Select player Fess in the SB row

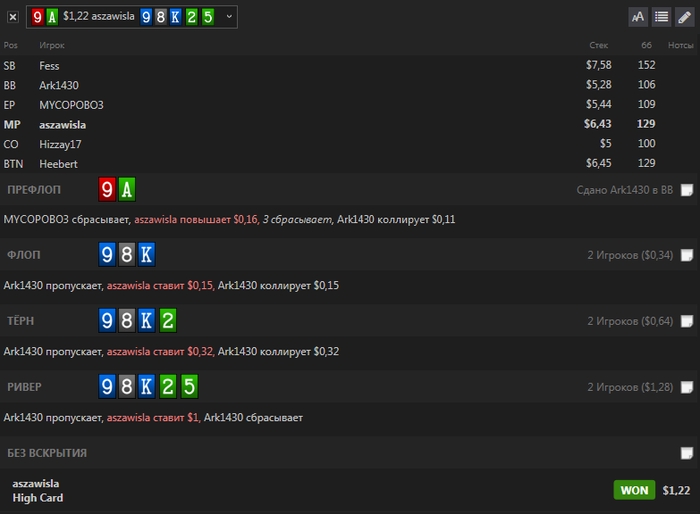point(49,66)
